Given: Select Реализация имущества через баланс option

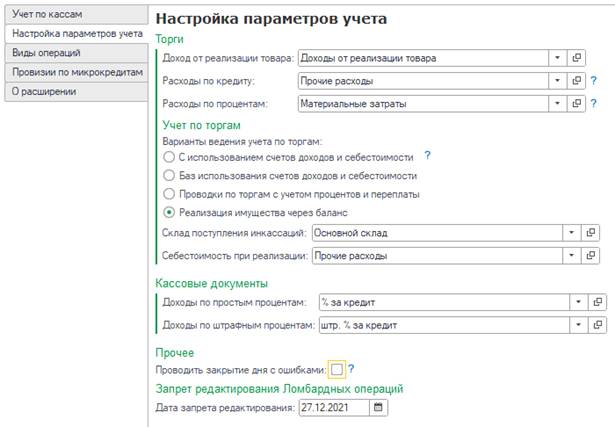Looking at the screenshot, I should point(169,213).
